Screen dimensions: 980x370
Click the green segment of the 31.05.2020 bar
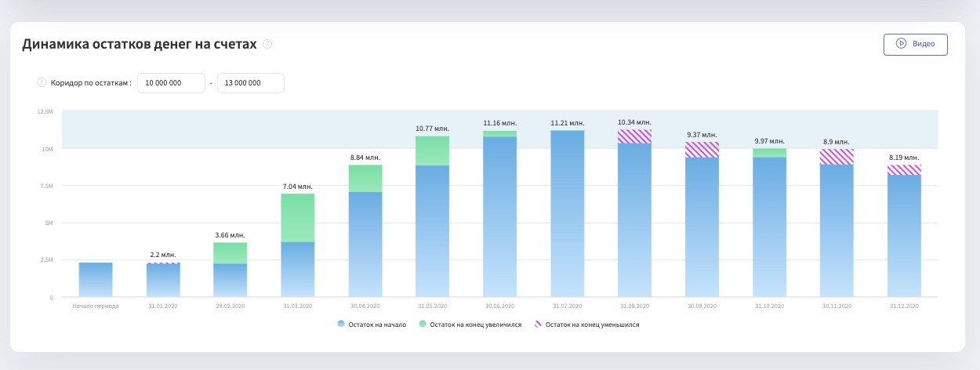[432, 151]
